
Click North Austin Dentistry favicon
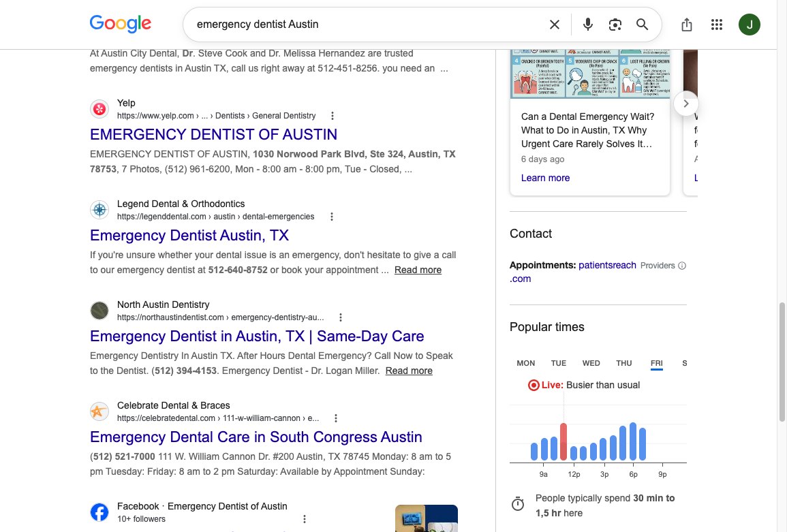(99, 311)
